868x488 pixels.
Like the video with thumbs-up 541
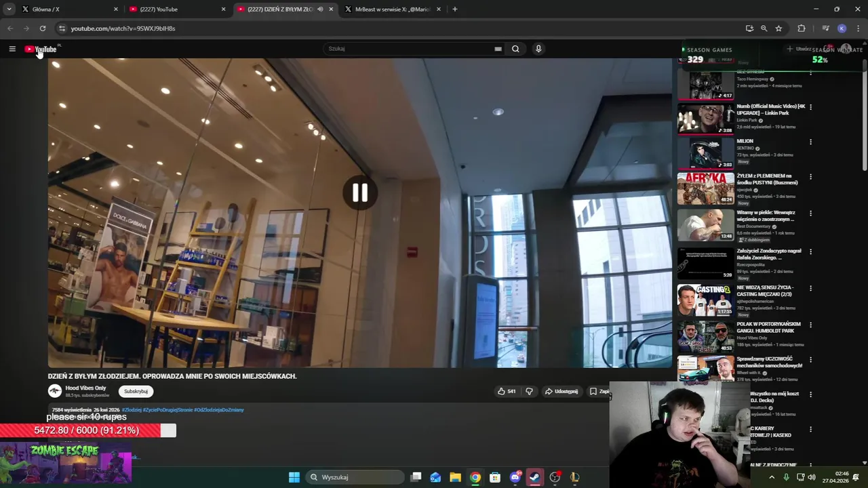[x=507, y=391]
